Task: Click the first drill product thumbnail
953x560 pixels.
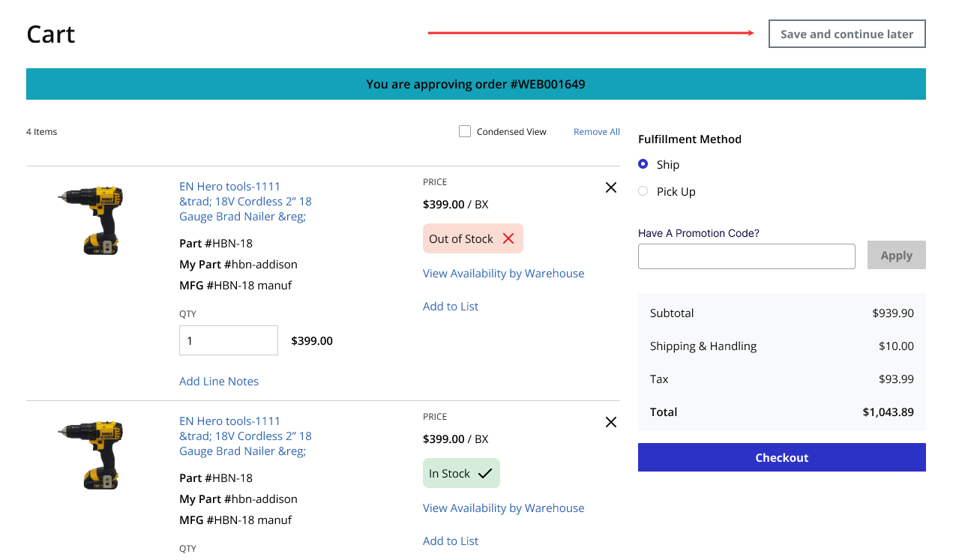Action: (x=91, y=220)
